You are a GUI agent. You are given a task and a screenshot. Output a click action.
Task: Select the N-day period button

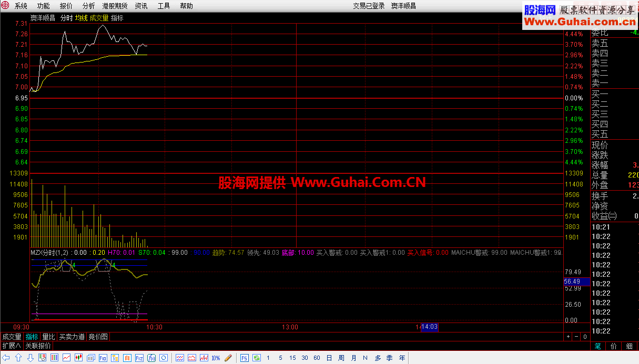[x=365, y=358]
